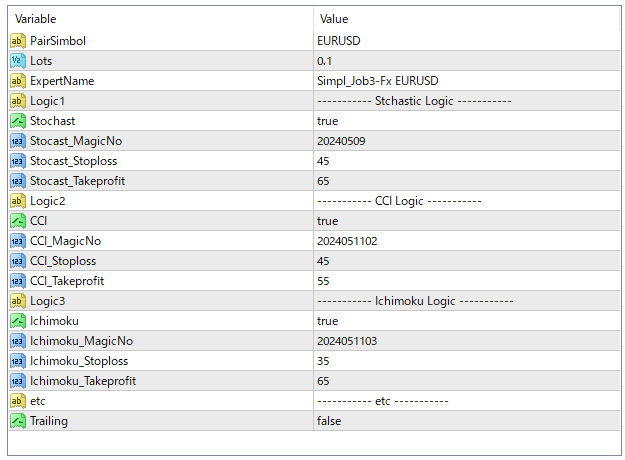
Task: Click the double-type icon next to Lots
Action: tap(17, 61)
